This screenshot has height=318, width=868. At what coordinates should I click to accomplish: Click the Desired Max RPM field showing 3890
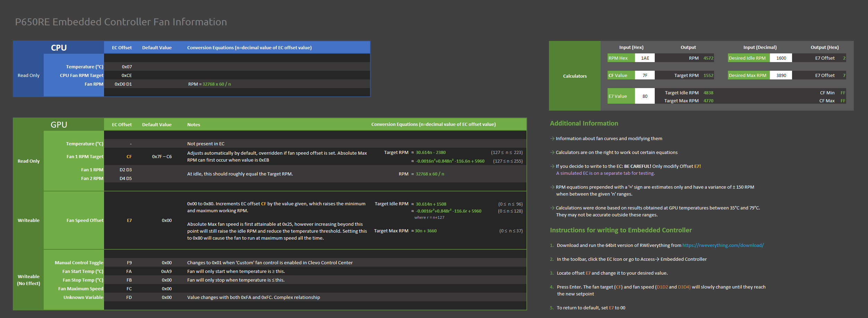click(x=781, y=75)
